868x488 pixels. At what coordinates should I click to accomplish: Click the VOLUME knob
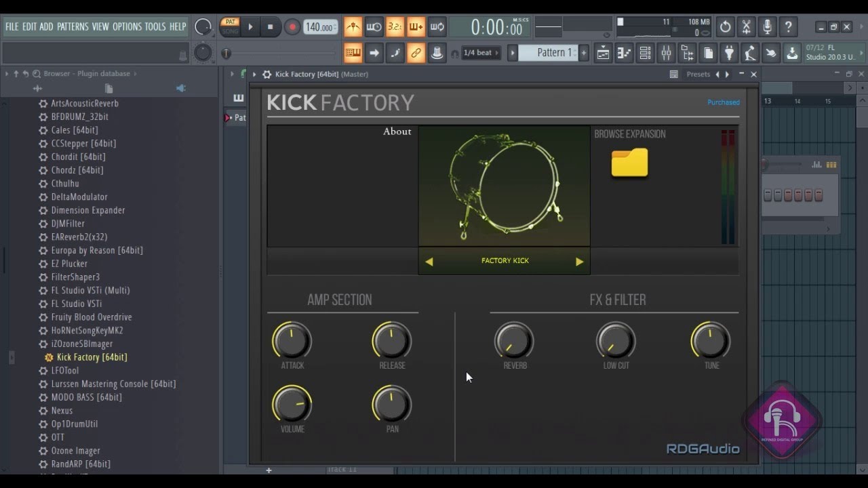[x=292, y=404]
